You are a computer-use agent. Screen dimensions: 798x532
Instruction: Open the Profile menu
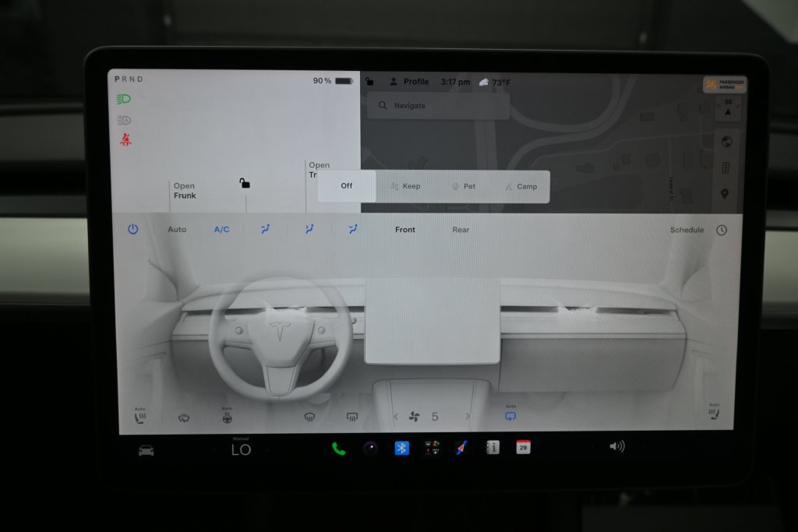pyautogui.click(x=409, y=81)
